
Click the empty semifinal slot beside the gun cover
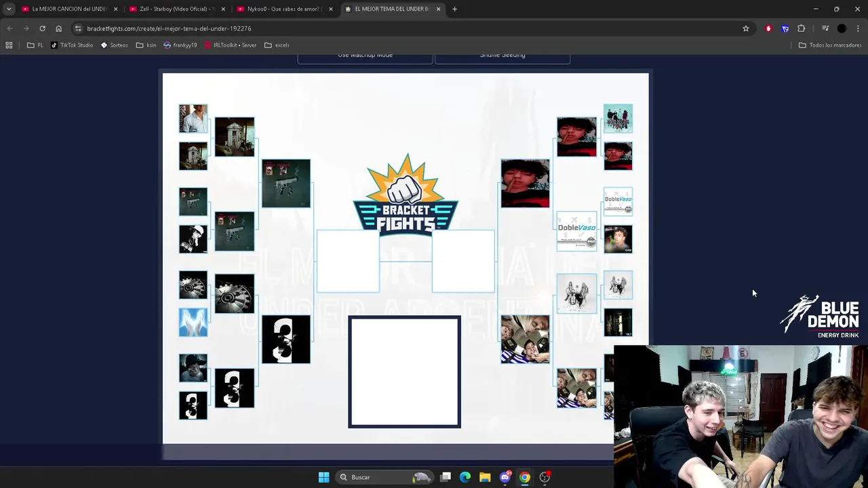coord(348,261)
